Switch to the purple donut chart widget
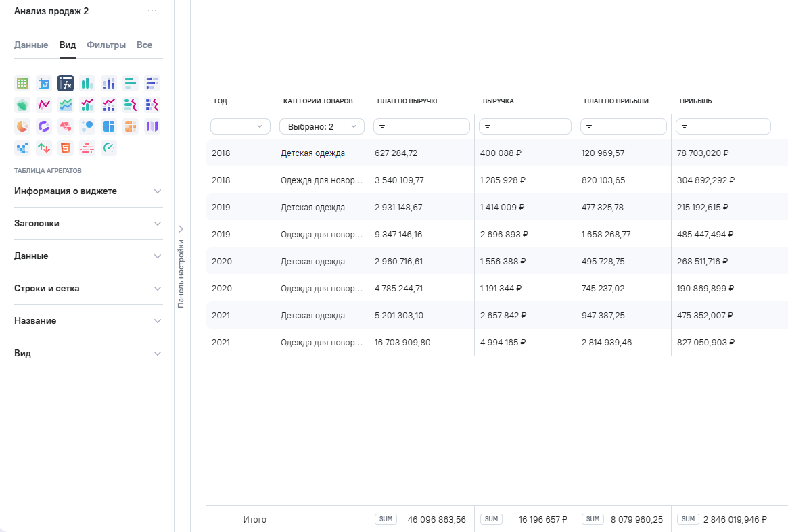788x532 pixels. click(x=44, y=126)
